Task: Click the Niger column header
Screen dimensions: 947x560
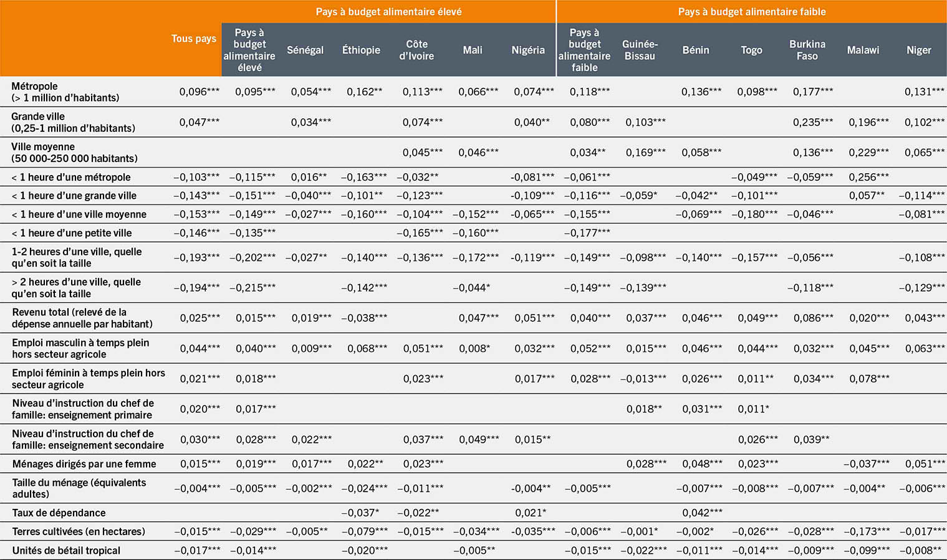Action: coord(919,50)
